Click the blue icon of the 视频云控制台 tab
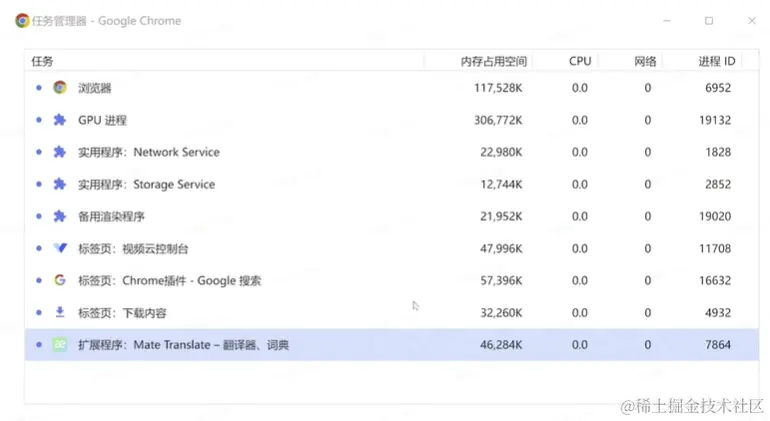The image size is (770, 421). (60, 248)
